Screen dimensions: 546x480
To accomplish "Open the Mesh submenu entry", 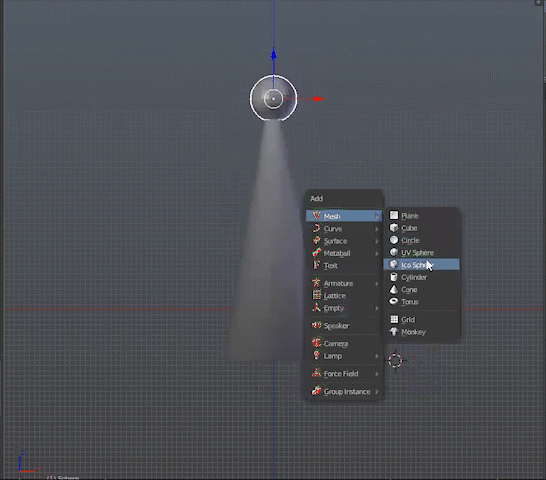I will [344, 216].
